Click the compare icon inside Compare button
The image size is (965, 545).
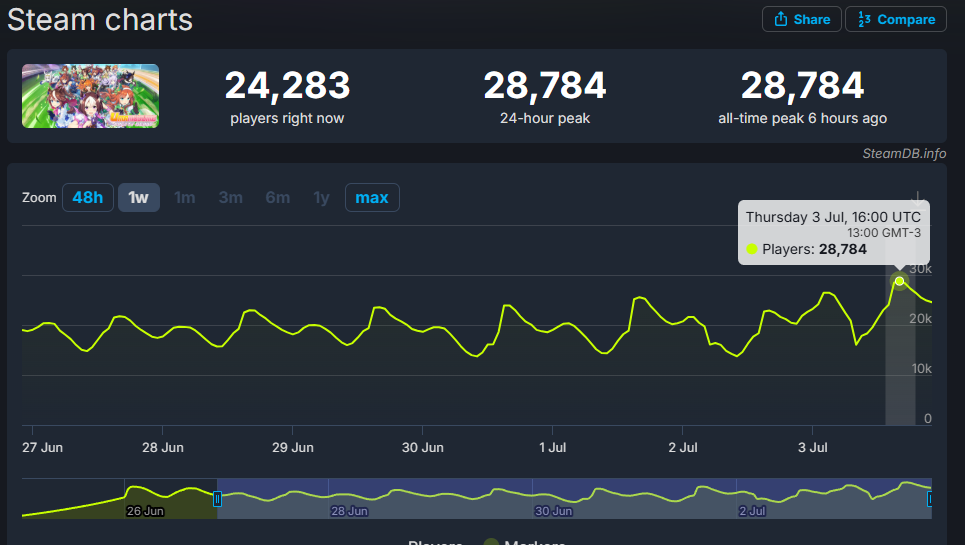tap(864, 19)
